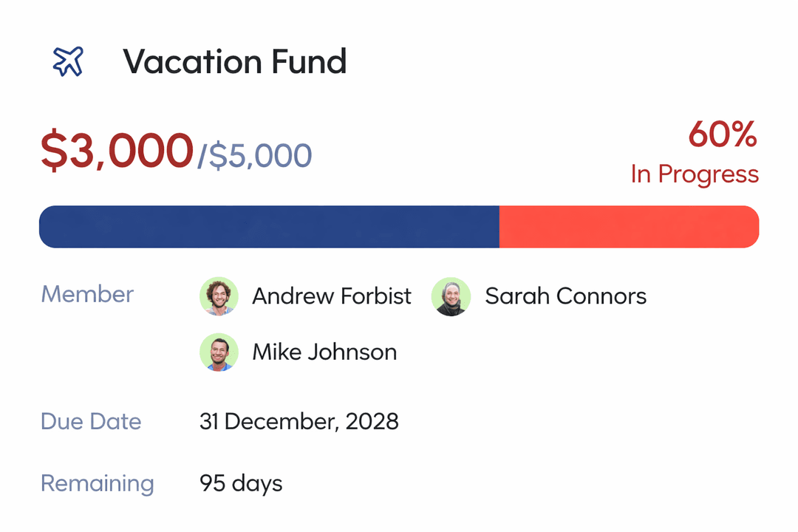Click the slash separator between amounts
Viewport: 798px width, 532px height.
coord(202,157)
